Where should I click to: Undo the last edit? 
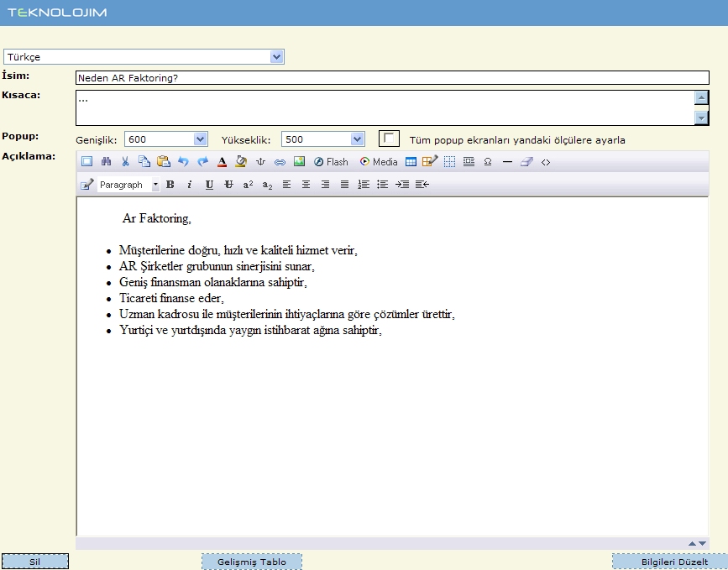click(183, 161)
